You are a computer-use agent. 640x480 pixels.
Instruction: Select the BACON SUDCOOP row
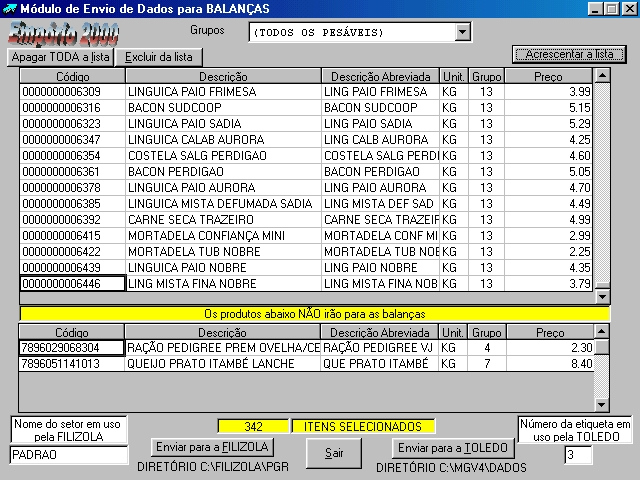coord(223,107)
